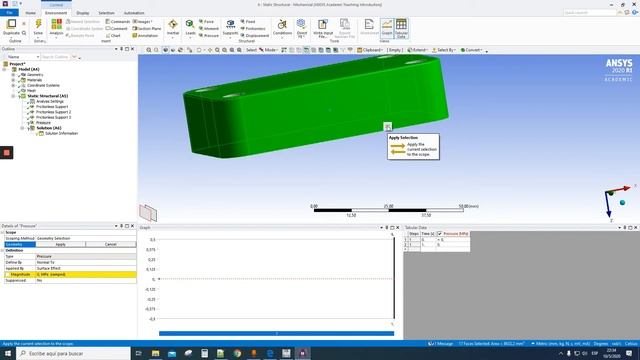Click the Quick Launch search field

pyautogui.click(x=590, y=13)
